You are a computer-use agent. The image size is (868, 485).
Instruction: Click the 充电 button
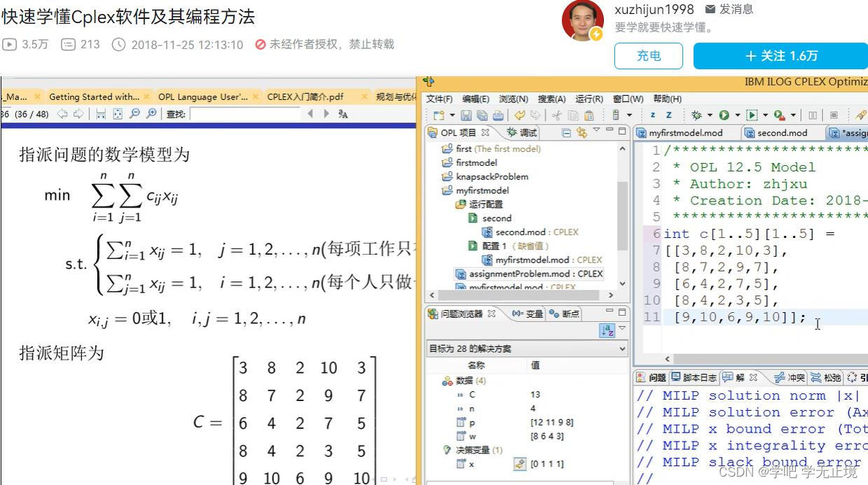(648, 56)
